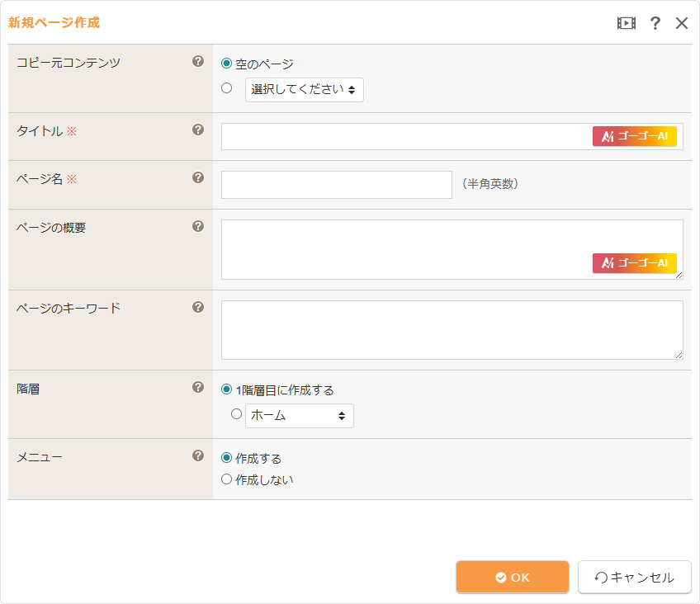Click ゴーゴーAI button in page summary area
The image size is (700, 604).
click(x=634, y=263)
